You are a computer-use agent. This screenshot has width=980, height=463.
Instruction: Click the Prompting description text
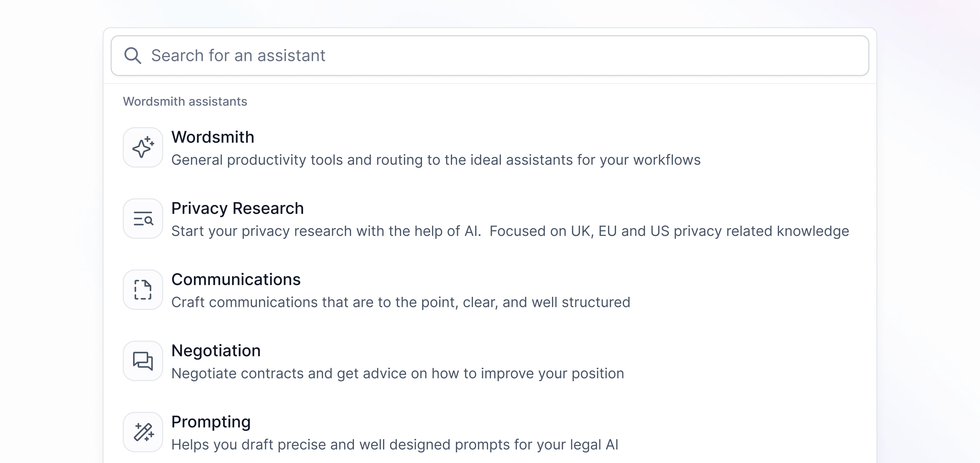pos(395,444)
